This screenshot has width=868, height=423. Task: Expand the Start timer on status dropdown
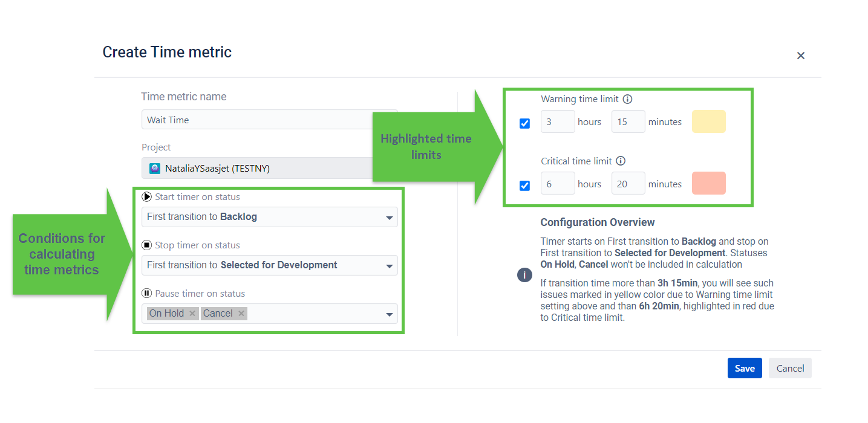point(390,218)
